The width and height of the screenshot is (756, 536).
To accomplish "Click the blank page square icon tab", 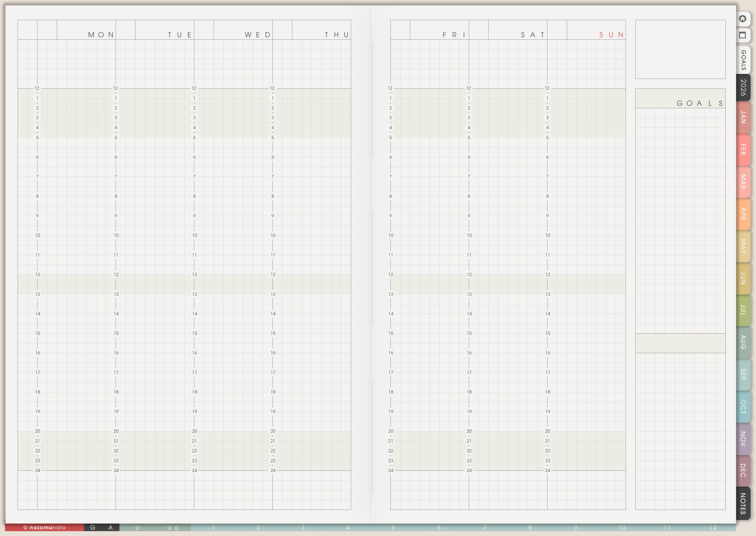I will 742,35.
